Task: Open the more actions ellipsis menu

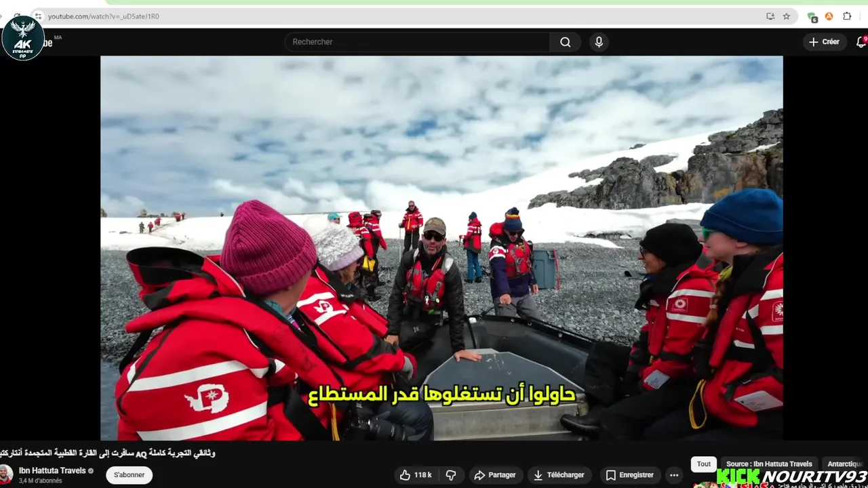Action: point(673,475)
